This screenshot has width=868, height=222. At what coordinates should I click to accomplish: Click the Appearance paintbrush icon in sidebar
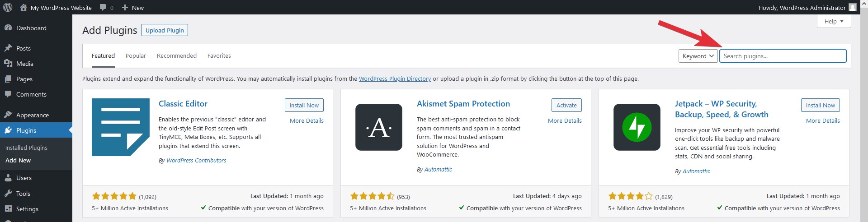click(8, 115)
